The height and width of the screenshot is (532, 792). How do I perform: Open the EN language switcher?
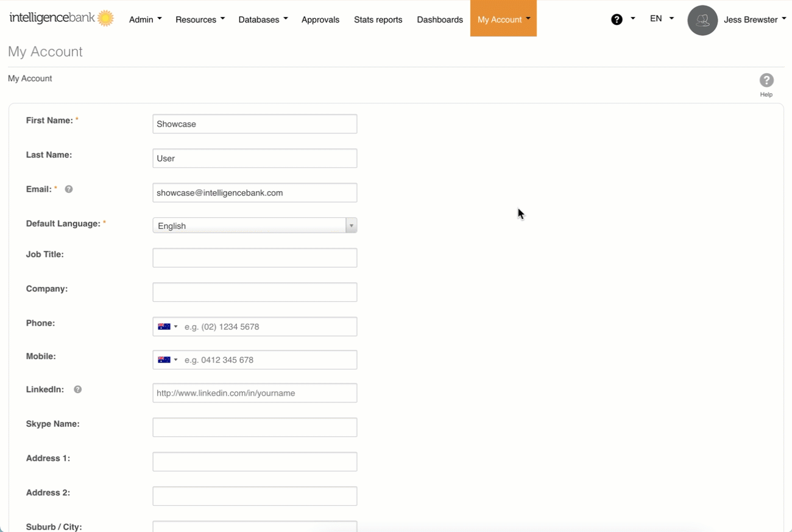662,19
